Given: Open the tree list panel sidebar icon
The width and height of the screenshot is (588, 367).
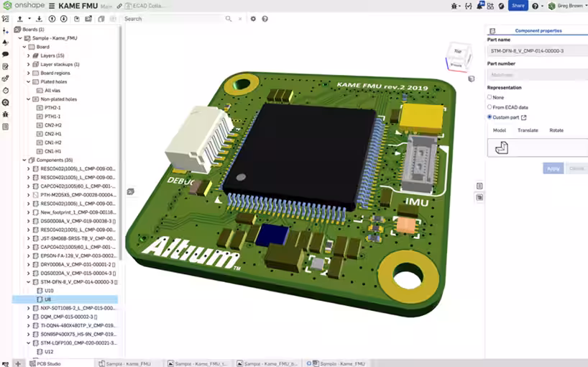Looking at the screenshot, I should pos(5,19).
